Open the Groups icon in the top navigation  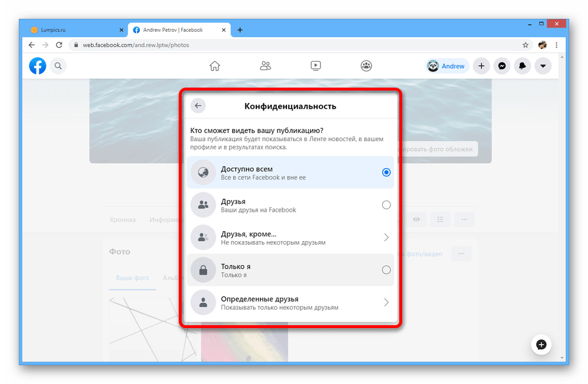coord(366,66)
